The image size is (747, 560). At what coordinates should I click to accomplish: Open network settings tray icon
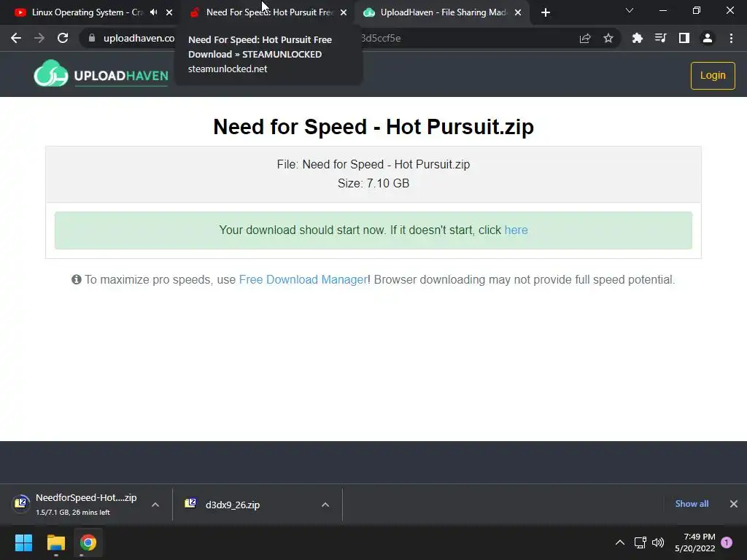[640, 542]
